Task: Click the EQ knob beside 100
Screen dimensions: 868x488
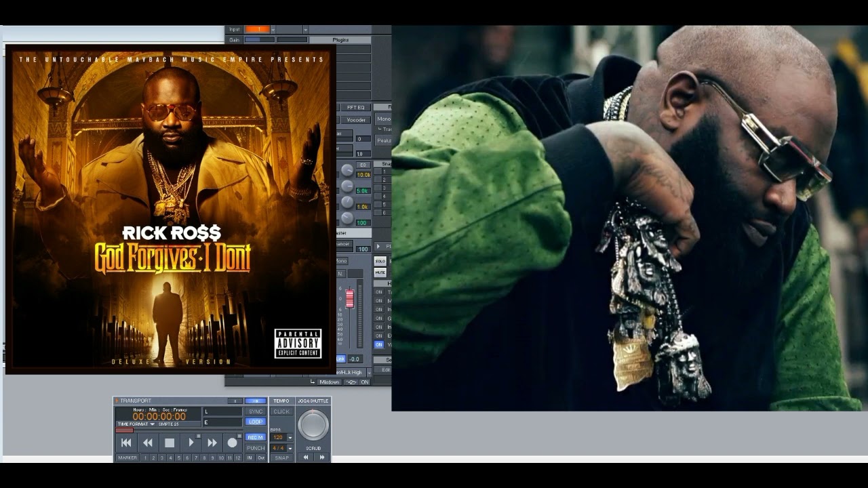Action: (x=347, y=218)
